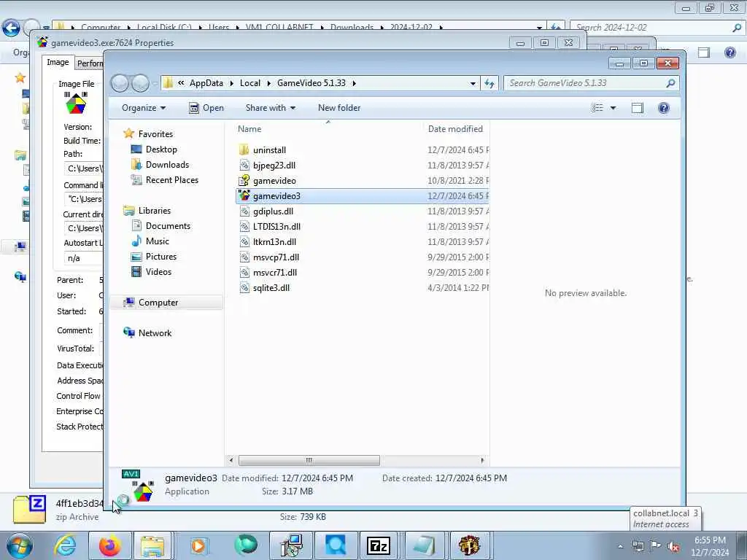Open Documents library

tap(168, 226)
